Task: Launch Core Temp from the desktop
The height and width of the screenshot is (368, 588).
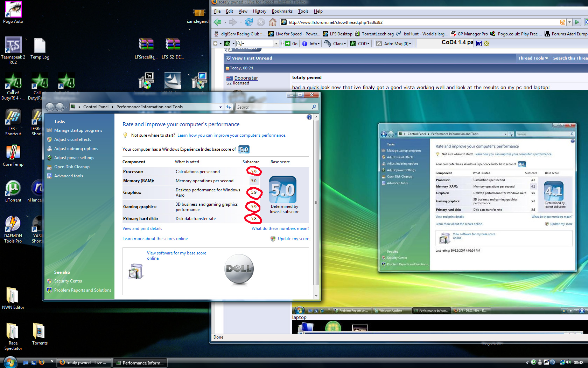Action: coord(13,155)
